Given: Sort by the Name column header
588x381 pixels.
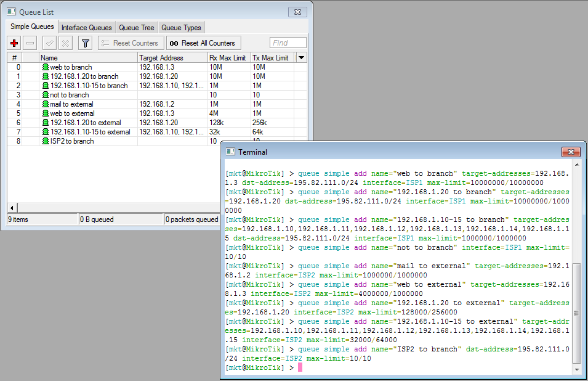Looking at the screenshot, I should [x=88, y=58].
